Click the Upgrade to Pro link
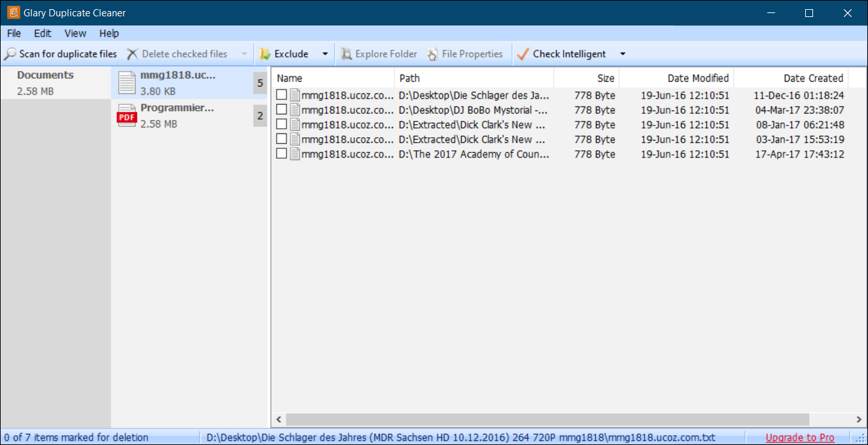Screen dimensions: 868x445 pyautogui.click(x=800, y=438)
